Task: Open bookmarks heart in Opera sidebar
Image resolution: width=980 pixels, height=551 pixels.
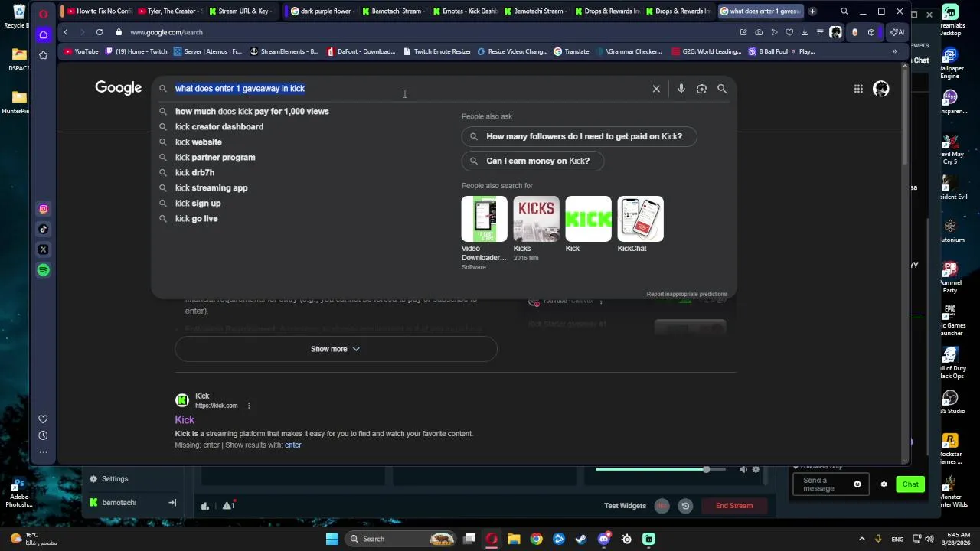Action: (43, 419)
